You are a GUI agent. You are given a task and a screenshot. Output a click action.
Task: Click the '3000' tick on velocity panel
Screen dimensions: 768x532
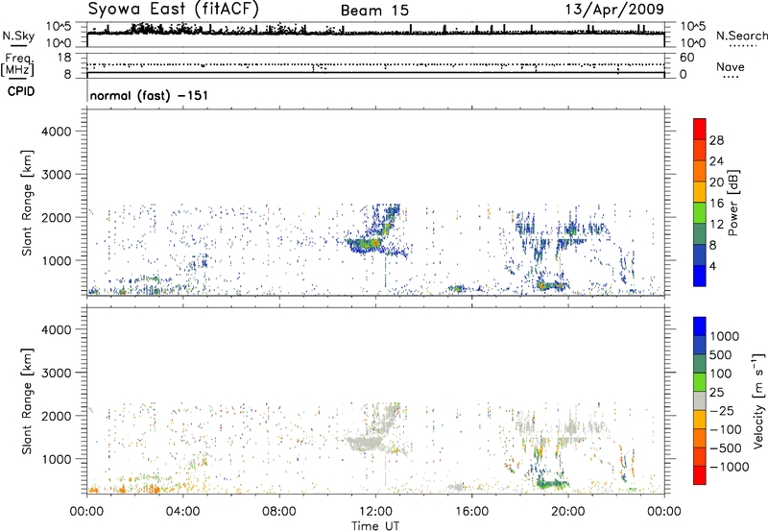tap(57, 373)
